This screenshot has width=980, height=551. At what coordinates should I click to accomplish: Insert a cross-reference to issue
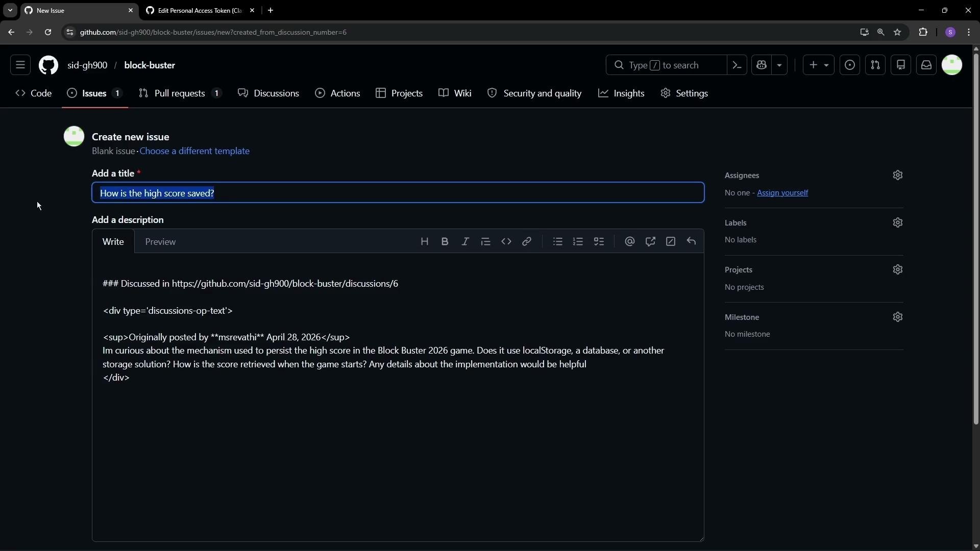(x=650, y=242)
